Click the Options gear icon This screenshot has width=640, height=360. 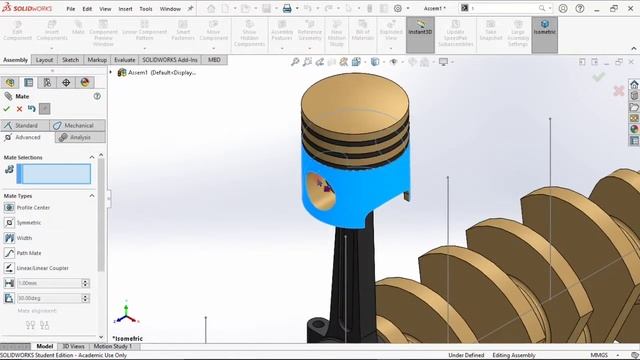pyautogui.click(x=398, y=9)
